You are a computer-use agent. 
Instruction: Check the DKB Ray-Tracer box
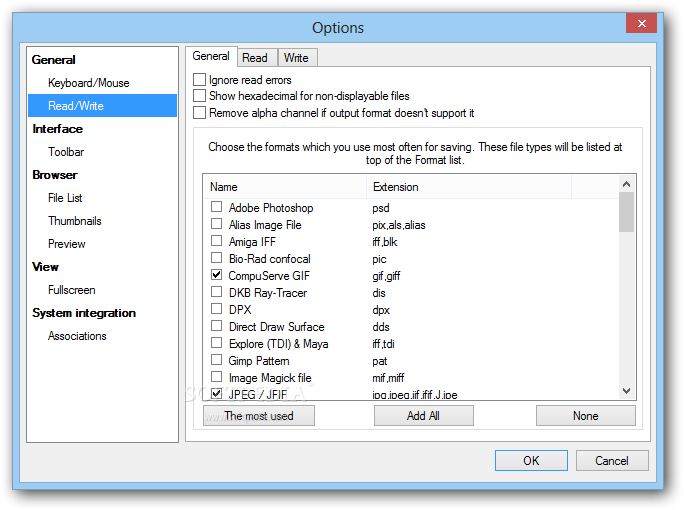pos(216,292)
